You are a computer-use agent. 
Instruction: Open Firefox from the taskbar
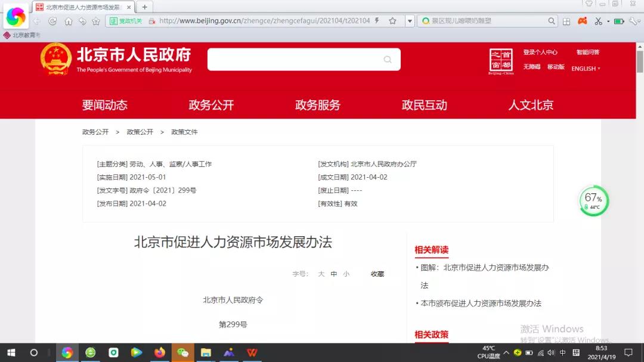[x=159, y=352]
